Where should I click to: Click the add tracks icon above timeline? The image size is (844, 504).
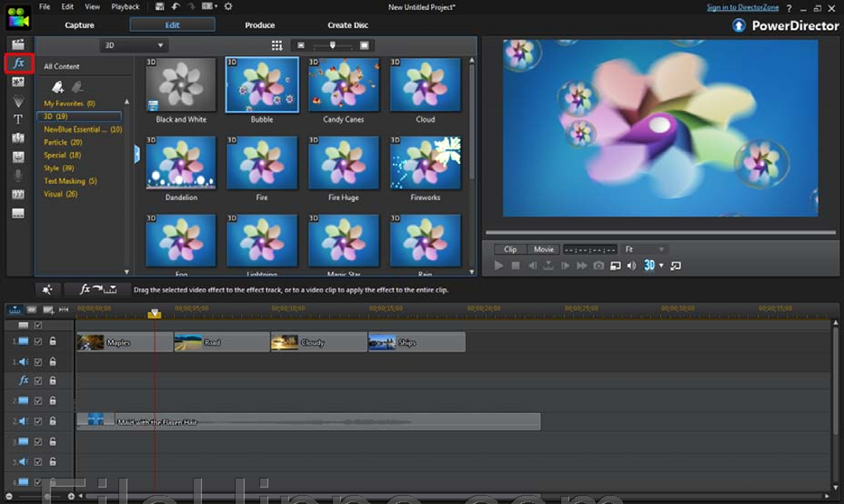click(49, 310)
